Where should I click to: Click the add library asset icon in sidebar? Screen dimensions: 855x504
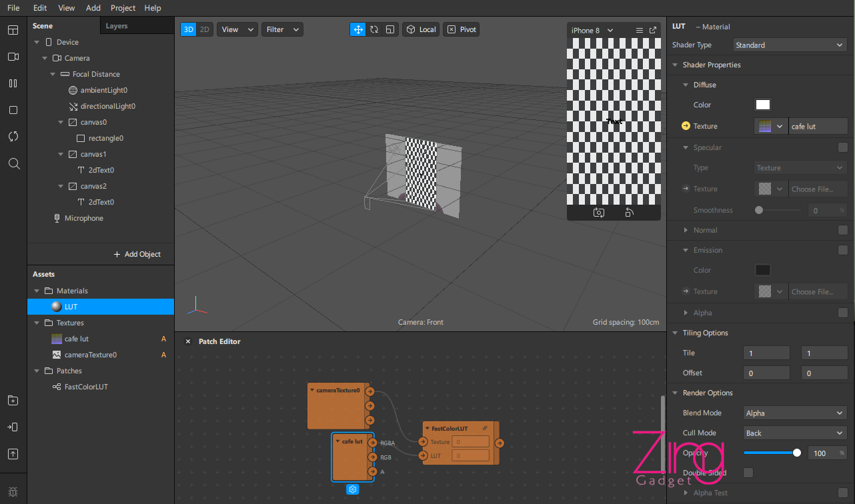[13, 401]
